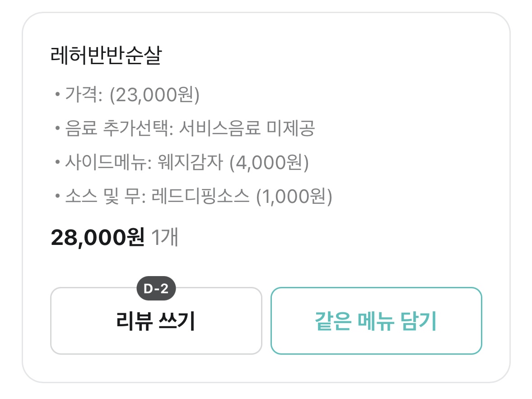532x399 pixels.
Task: Click the (1,000원) sauce price
Action: point(294,197)
